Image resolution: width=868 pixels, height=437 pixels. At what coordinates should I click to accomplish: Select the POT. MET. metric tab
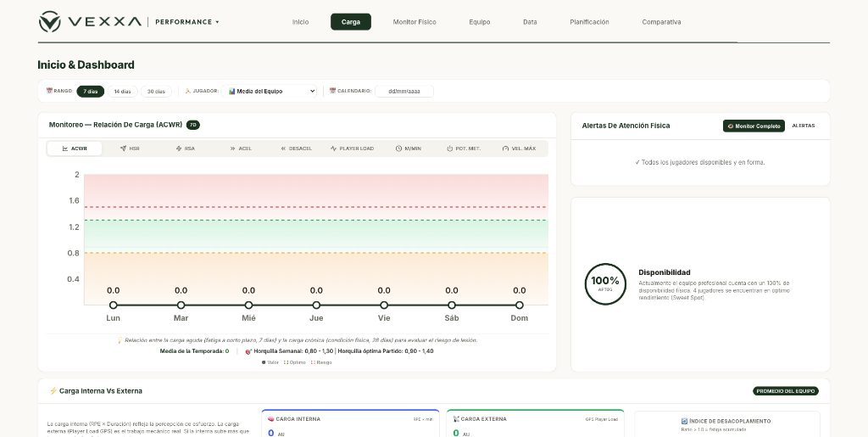(464, 148)
